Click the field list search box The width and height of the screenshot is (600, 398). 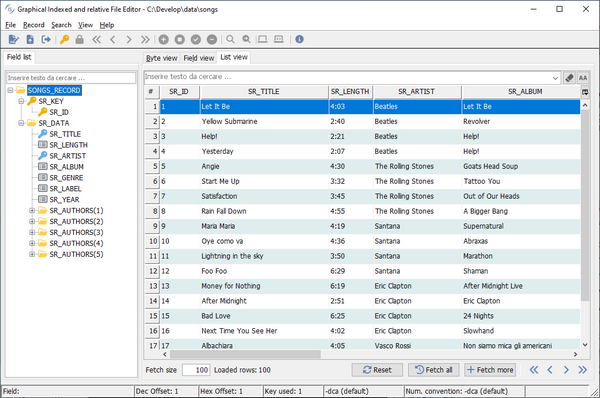[x=71, y=78]
